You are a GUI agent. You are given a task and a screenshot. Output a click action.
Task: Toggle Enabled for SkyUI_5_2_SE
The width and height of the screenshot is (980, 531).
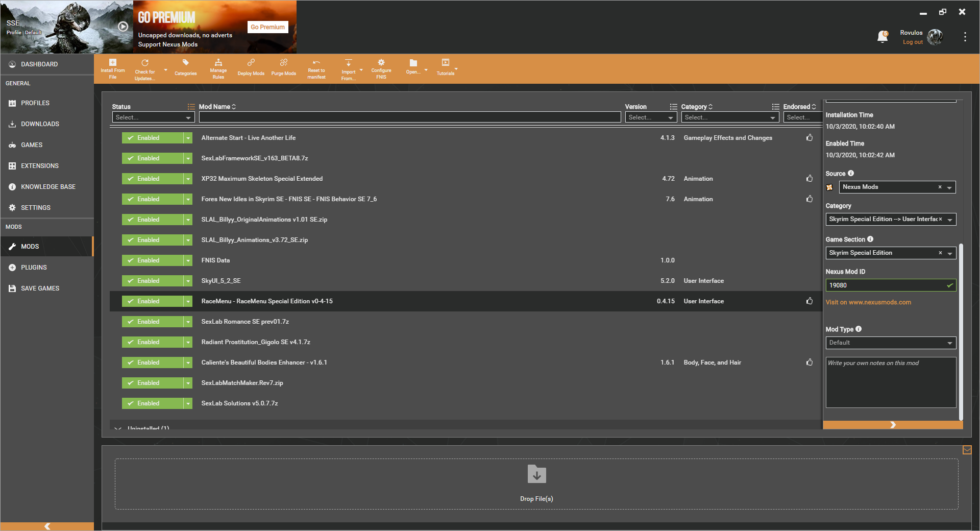pos(153,281)
